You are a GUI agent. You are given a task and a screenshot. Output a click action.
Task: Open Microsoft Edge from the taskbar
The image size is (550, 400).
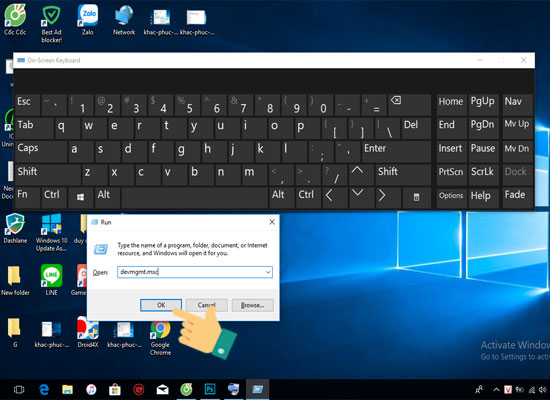coord(44,389)
